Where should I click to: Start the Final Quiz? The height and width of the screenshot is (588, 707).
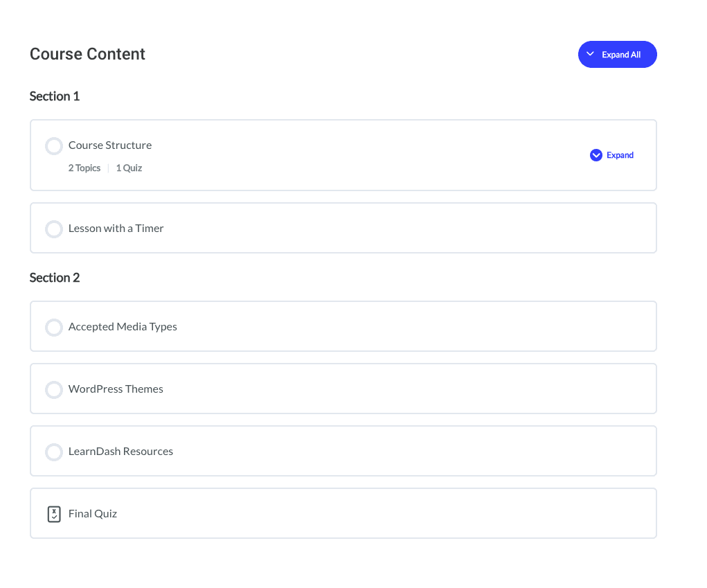93,514
